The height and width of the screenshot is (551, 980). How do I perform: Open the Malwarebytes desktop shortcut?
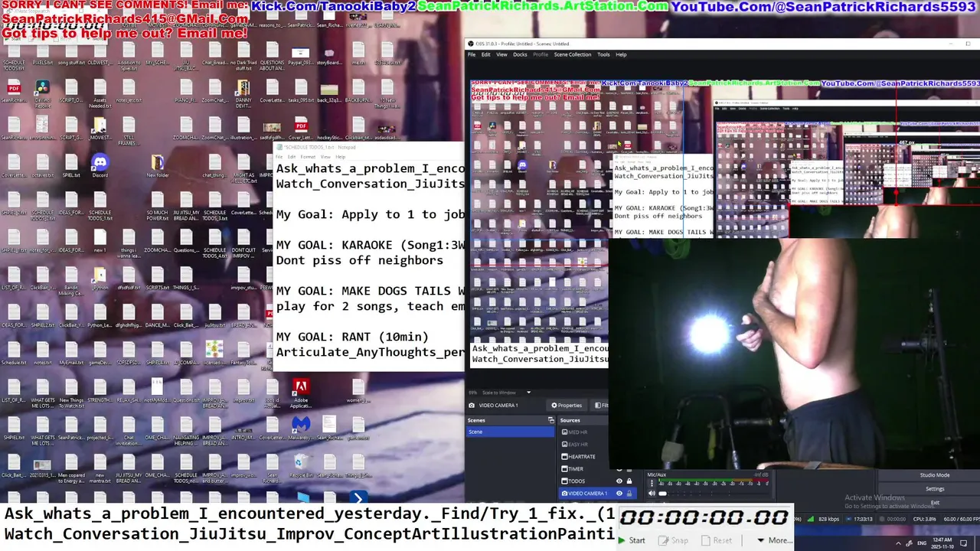coord(301,428)
